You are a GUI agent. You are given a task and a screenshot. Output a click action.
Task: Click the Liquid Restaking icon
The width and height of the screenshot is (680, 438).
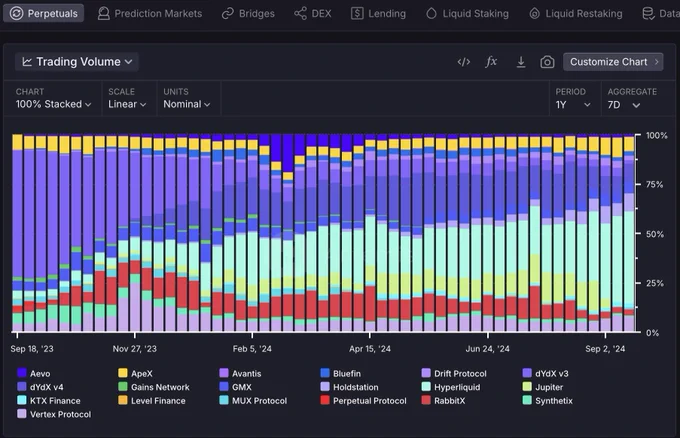tap(534, 13)
